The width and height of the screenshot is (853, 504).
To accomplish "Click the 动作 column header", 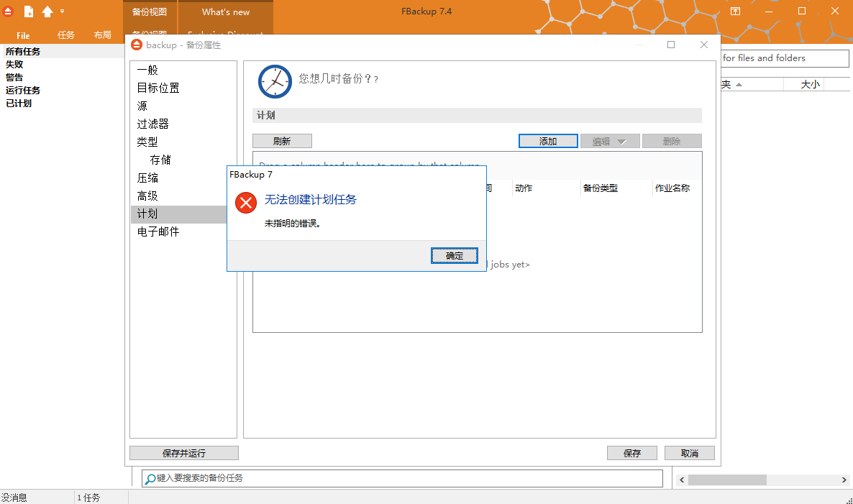I will (x=524, y=188).
